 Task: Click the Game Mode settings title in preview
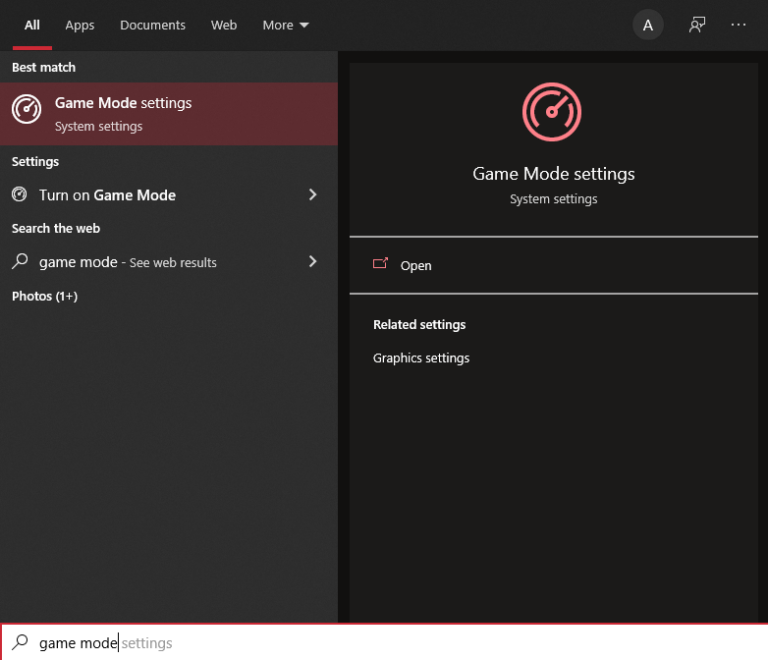[553, 174]
